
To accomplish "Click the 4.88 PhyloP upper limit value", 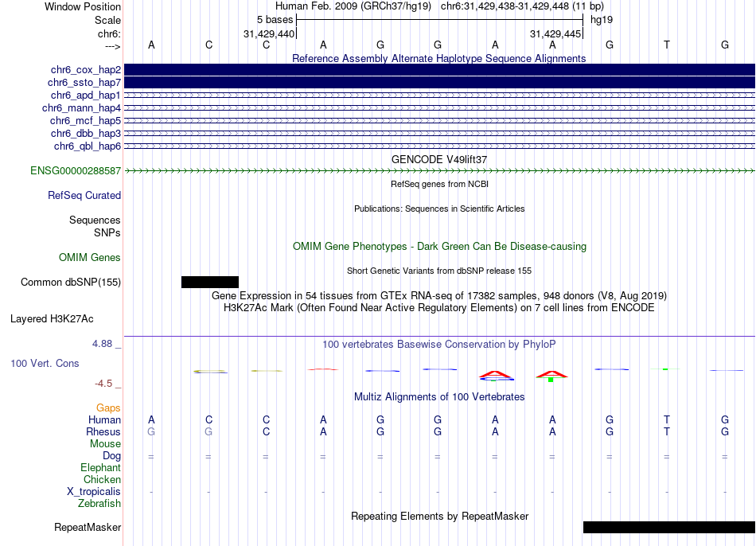I will (x=102, y=343).
